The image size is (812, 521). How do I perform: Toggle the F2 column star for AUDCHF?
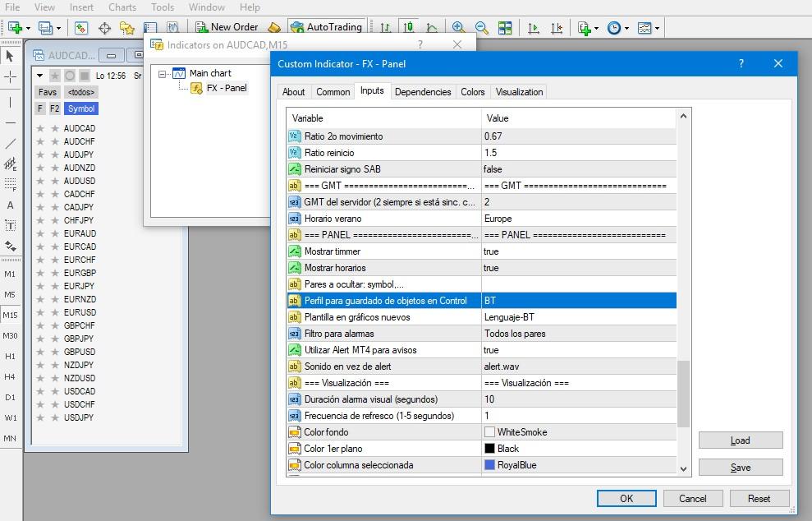54,141
